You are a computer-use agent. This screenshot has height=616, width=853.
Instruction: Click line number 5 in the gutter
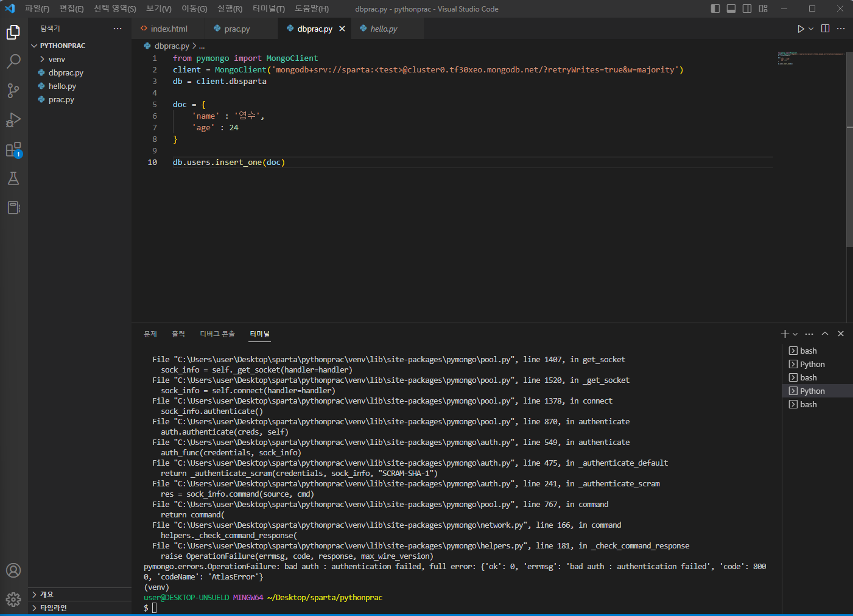tap(155, 105)
